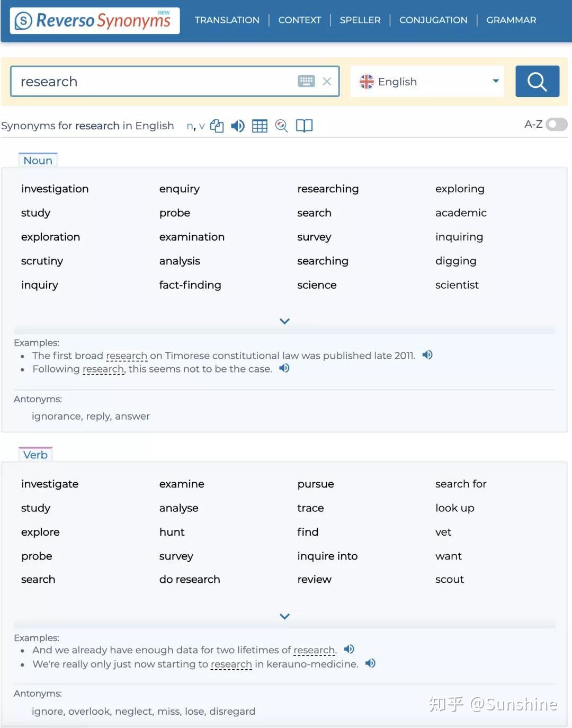This screenshot has width=572, height=728.
Task: Toggle the A-Z sorting switch
Action: 556,124
